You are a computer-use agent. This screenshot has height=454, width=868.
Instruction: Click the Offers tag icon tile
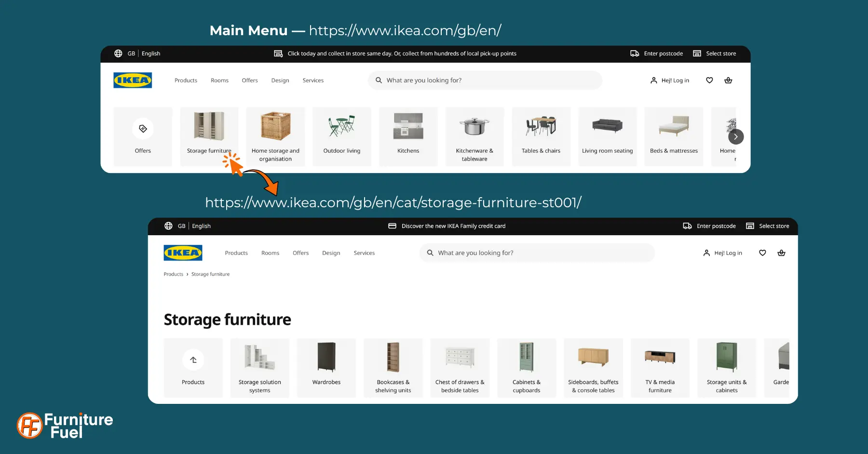pyautogui.click(x=143, y=129)
